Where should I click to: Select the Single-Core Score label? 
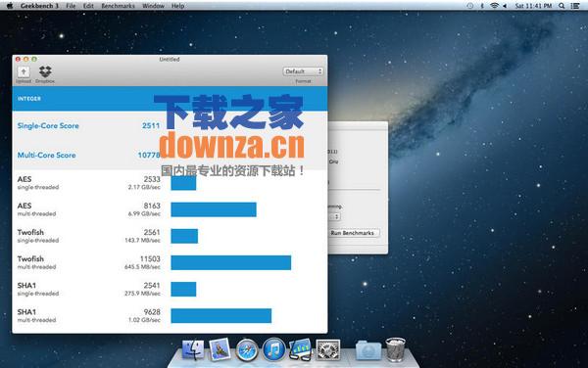coord(48,126)
